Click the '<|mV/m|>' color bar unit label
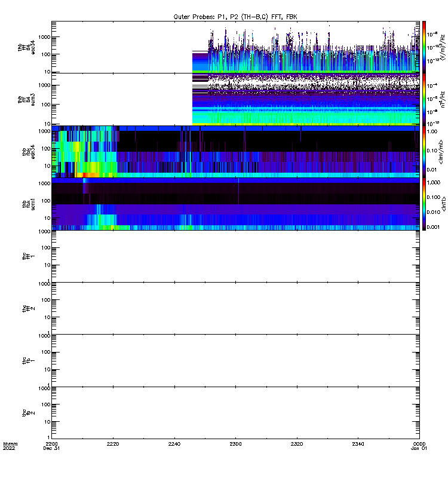The image size is (448, 478). click(x=441, y=152)
